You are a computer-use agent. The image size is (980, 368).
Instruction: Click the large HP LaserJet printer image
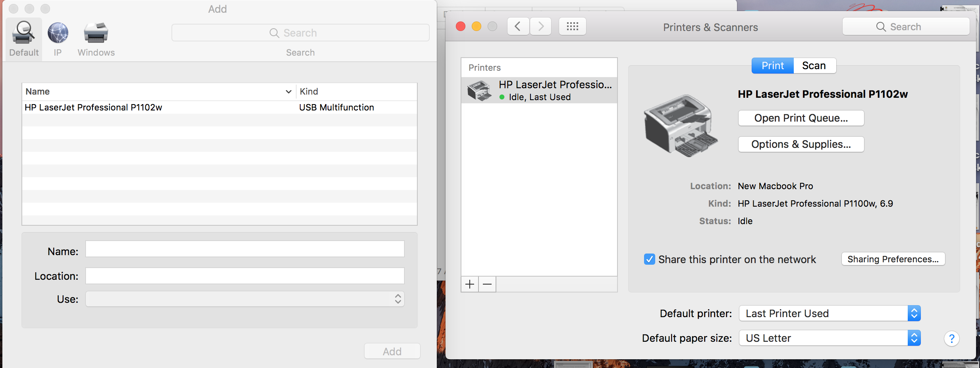[x=681, y=125]
